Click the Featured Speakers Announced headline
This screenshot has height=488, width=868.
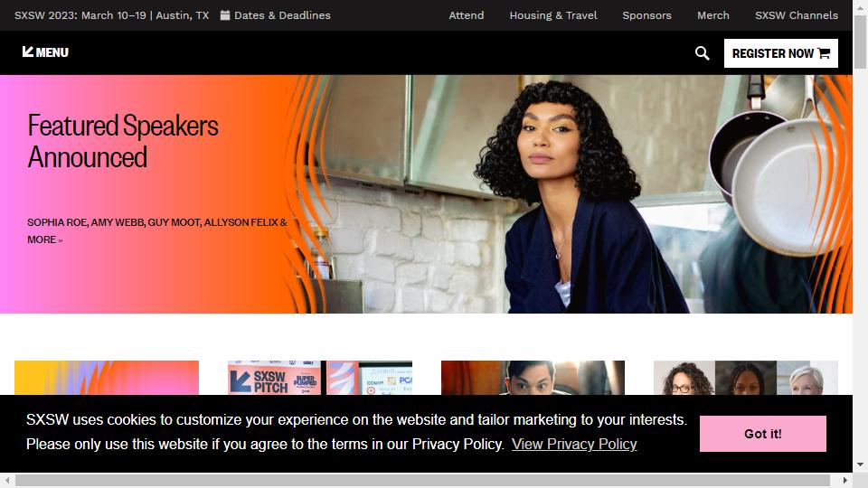[123, 141]
